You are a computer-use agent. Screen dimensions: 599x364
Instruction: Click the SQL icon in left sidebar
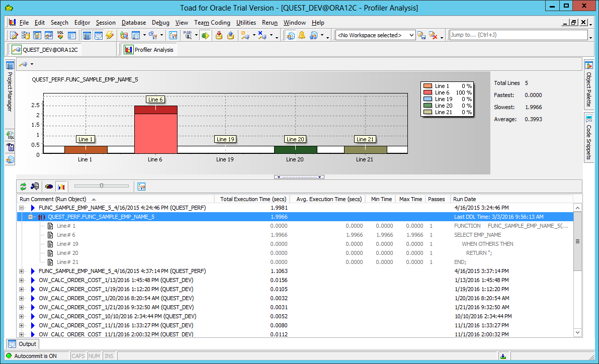(10, 135)
